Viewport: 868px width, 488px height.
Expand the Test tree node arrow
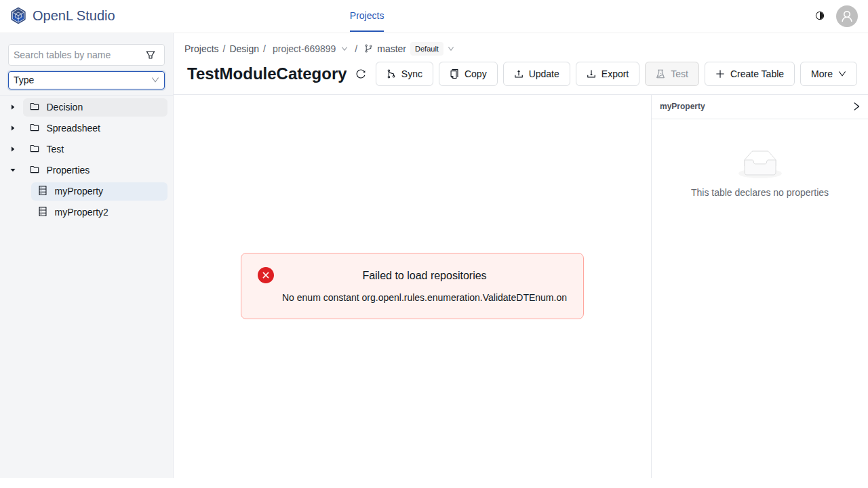point(13,149)
